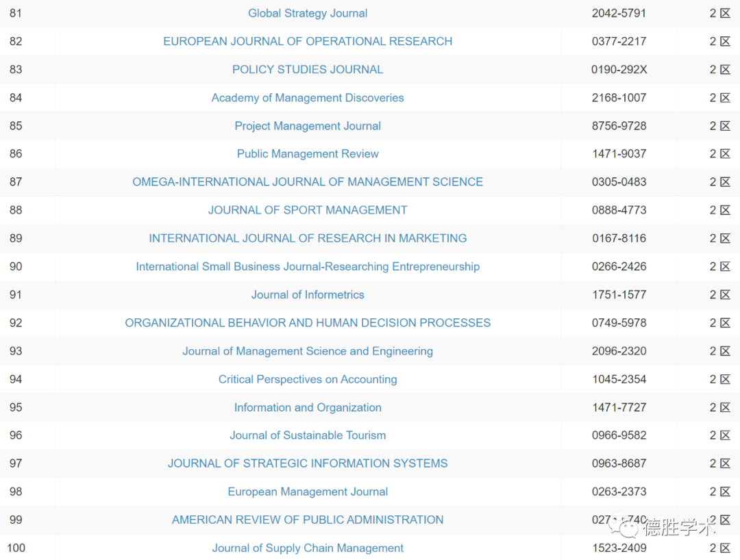This screenshot has width=740, height=560.
Task: Select ISSN 0963-8687 cell
Action: coord(619,463)
